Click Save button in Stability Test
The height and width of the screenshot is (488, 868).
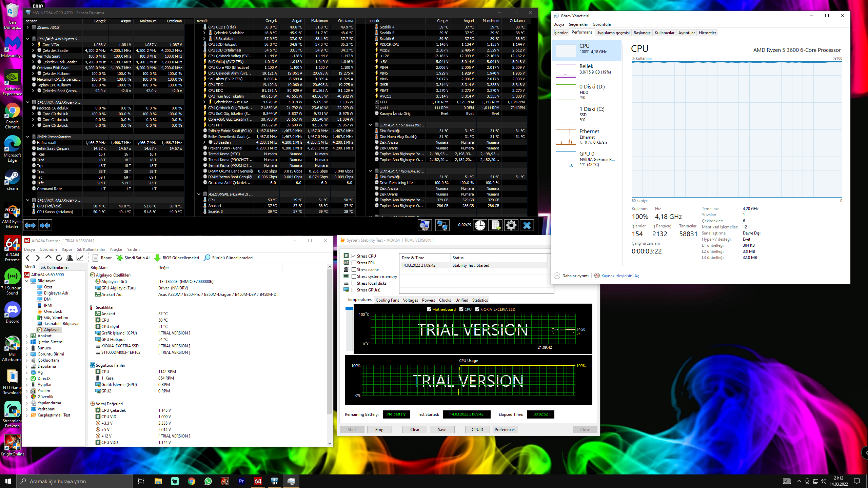point(442,430)
